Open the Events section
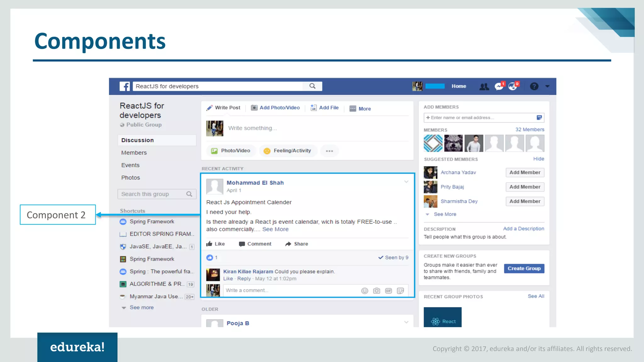Image resolution: width=644 pixels, height=362 pixels. pos(130,165)
